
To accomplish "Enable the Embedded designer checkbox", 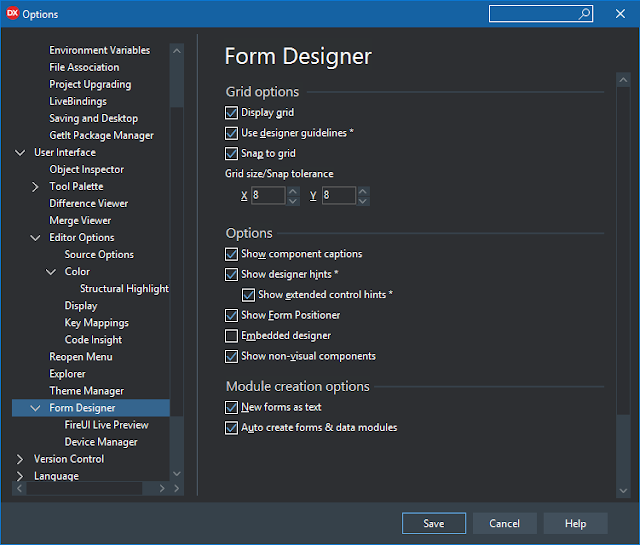I will point(232,336).
